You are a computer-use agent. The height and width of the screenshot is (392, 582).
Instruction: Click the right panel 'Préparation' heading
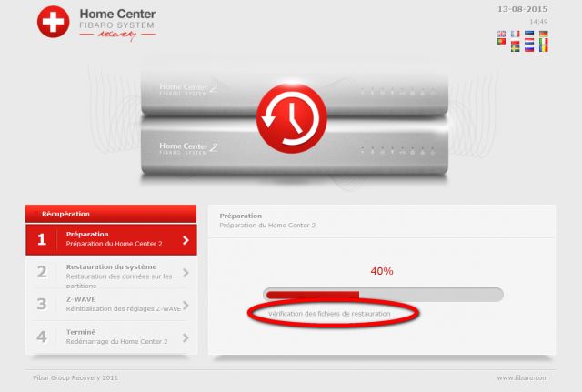[x=240, y=216]
